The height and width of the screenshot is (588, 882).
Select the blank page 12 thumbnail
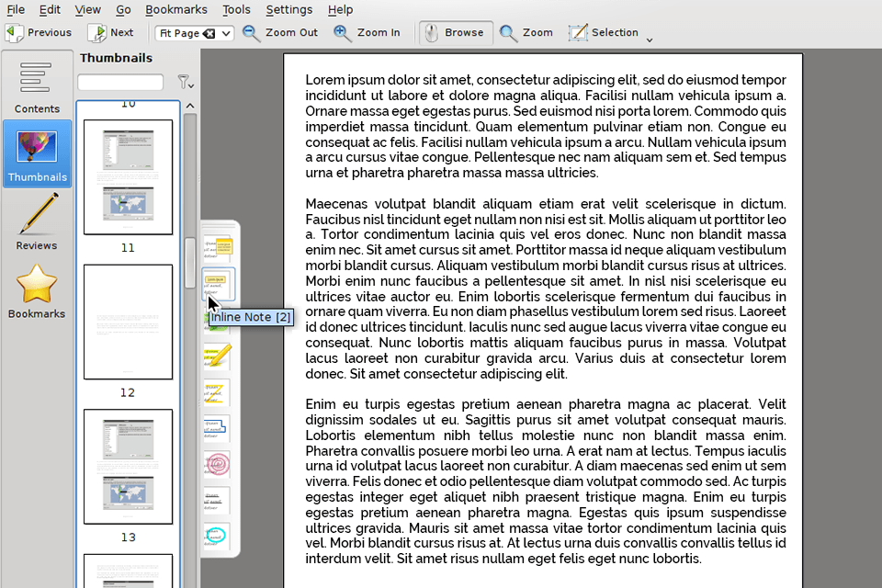tap(128, 320)
